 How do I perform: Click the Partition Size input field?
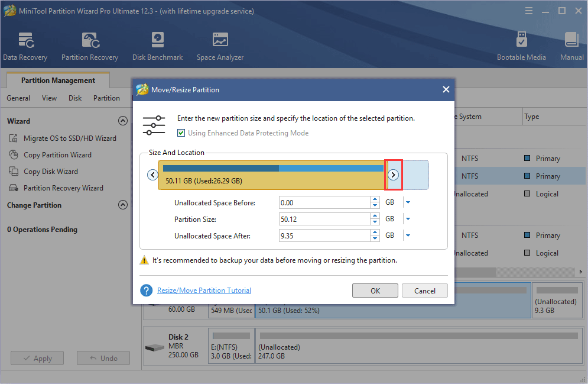coord(324,219)
